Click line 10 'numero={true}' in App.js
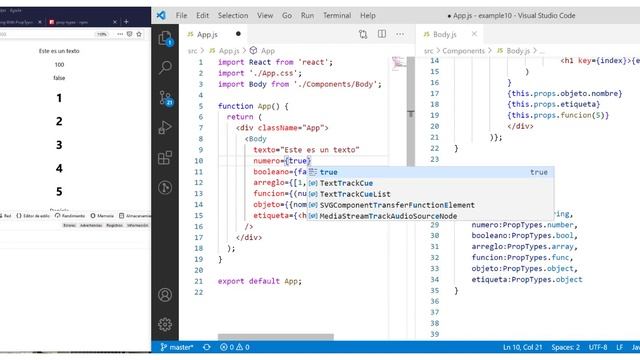 click(x=282, y=161)
